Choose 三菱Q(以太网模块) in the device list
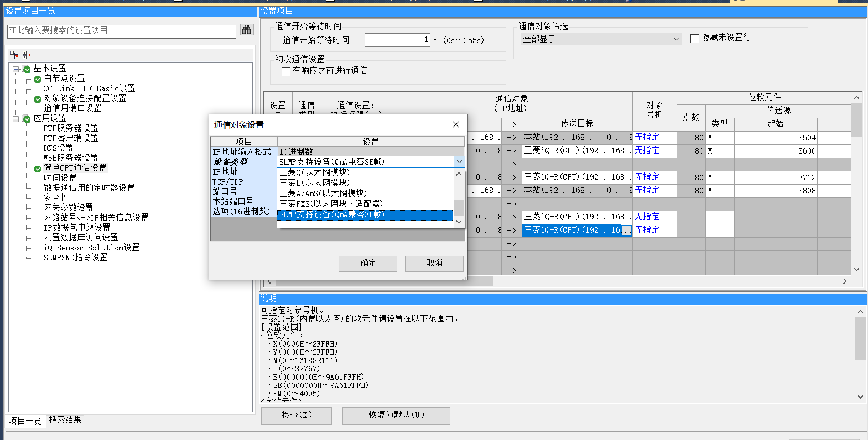The width and height of the screenshot is (868, 440). coord(314,172)
